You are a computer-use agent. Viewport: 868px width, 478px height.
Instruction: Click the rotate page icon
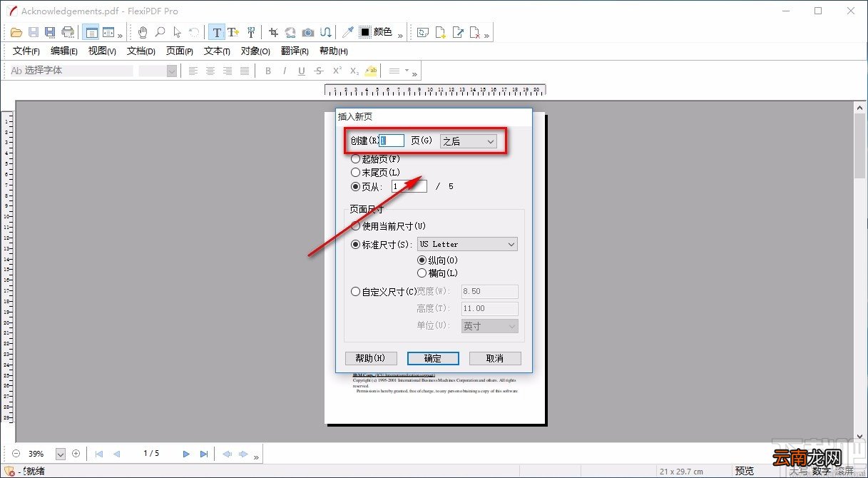click(423, 32)
